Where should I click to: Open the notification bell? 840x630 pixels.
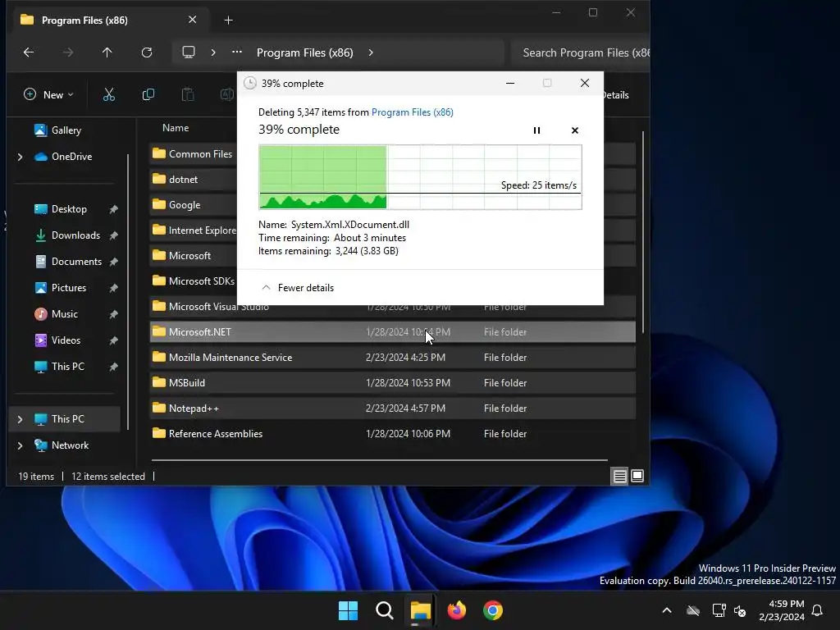click(818, 610)
